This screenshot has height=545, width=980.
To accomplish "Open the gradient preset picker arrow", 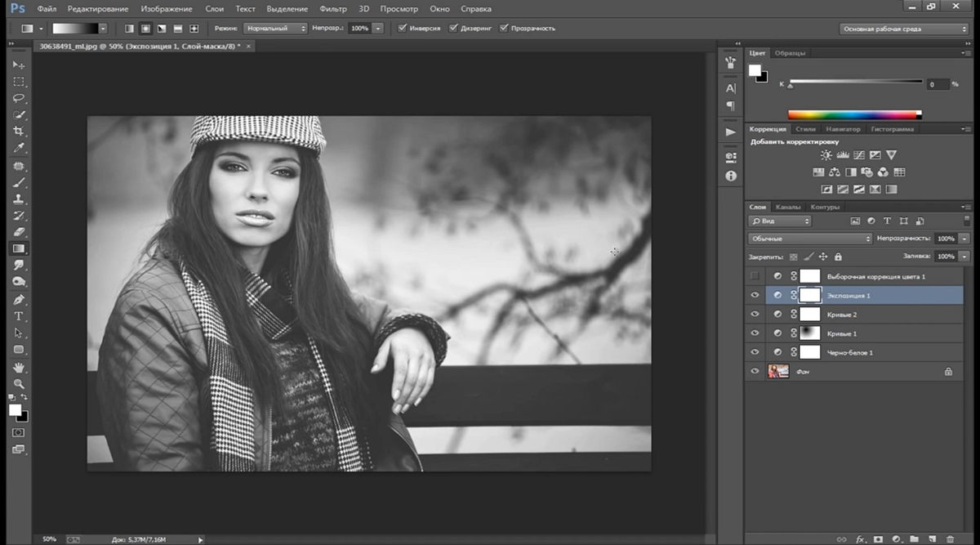I will 103,28.
